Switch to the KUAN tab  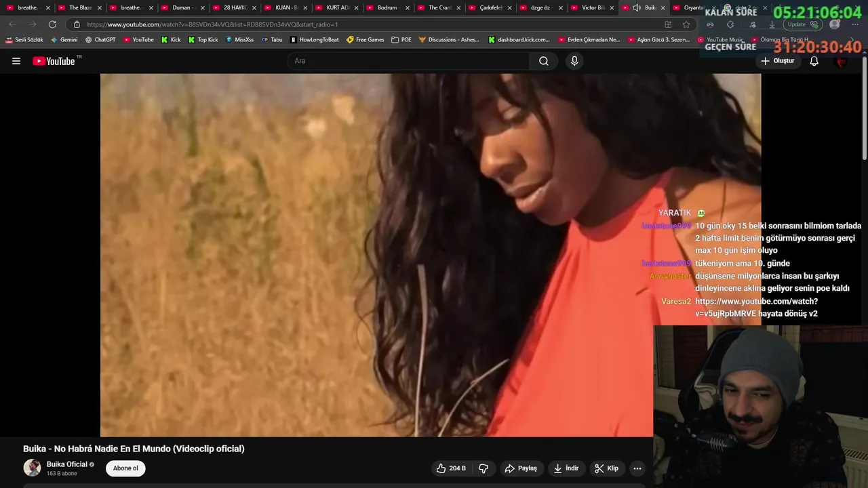286,7
